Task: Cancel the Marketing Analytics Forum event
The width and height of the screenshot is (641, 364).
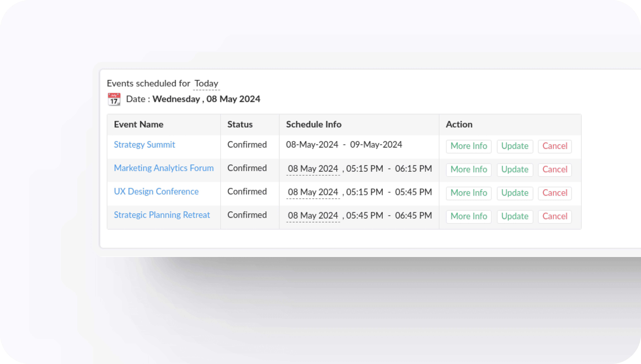Action: pyautogui.click(x=555, y=170)
